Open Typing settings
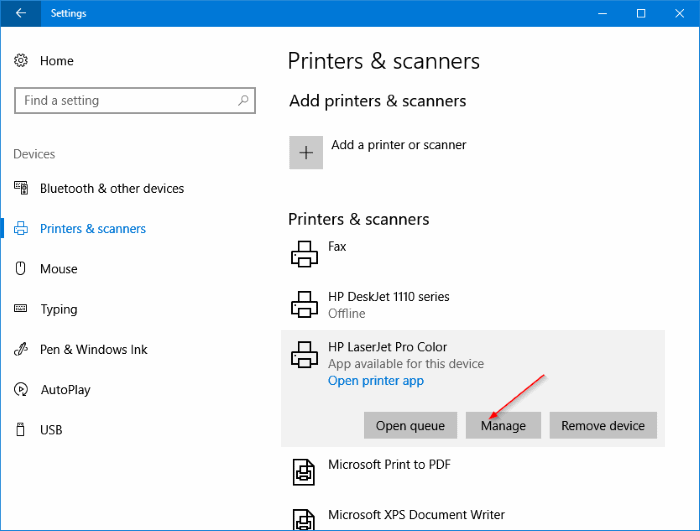Viewport: 700px width, 531px height. (59, 309)
